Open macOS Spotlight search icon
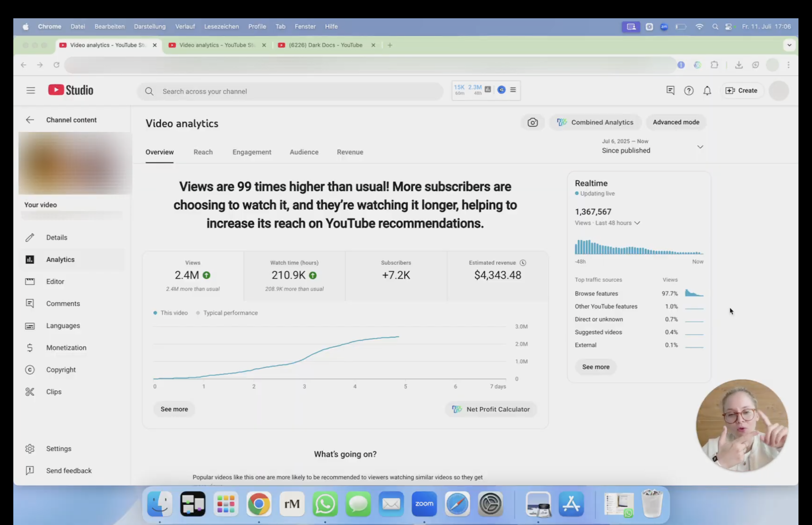The height and width of the screenshot is (525, 812). tap(715, 27)
